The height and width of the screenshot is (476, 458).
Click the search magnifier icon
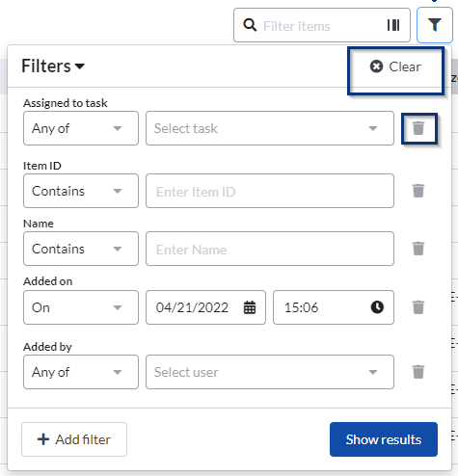tap(250, 25)
